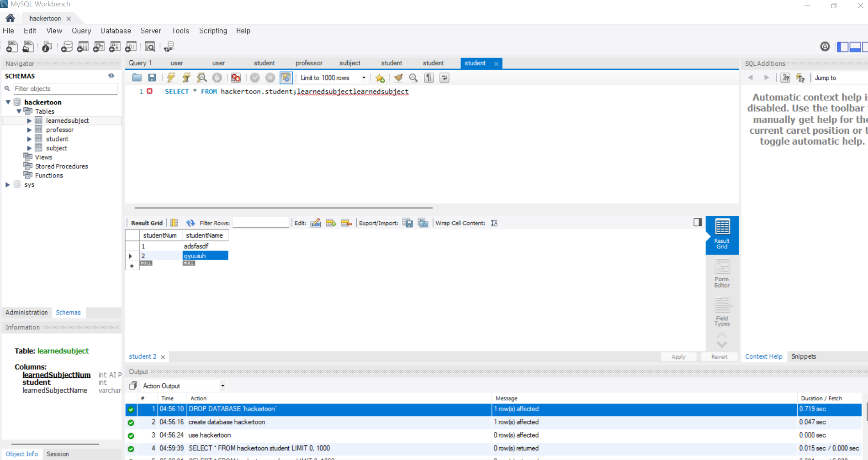
Task: Open script file in editor
Action: (x=137, y=78)
